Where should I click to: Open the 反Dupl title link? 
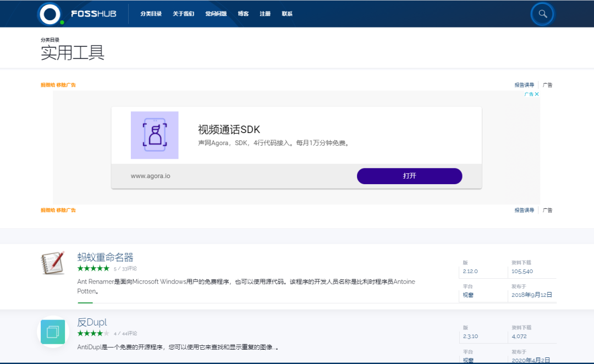click(92, 322)
